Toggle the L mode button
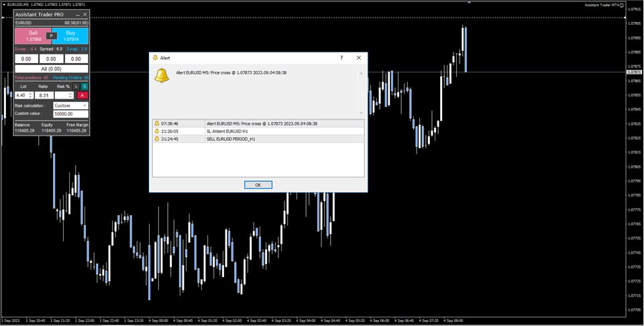The image size is (644, 326). (x=76, y=87)
